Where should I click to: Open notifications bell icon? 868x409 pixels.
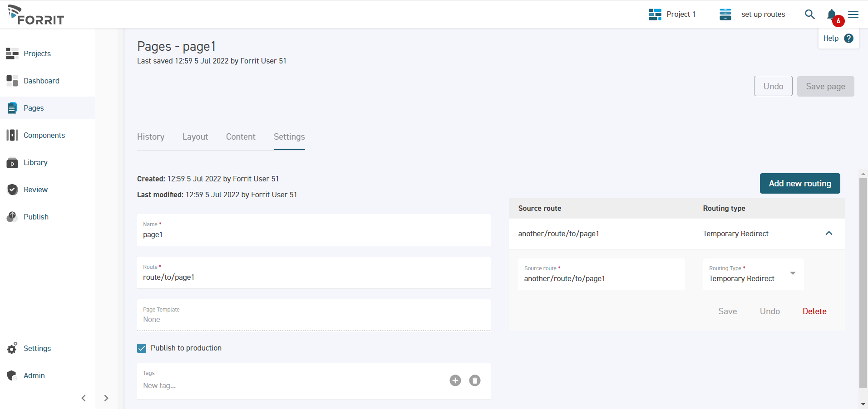point(832,15)
